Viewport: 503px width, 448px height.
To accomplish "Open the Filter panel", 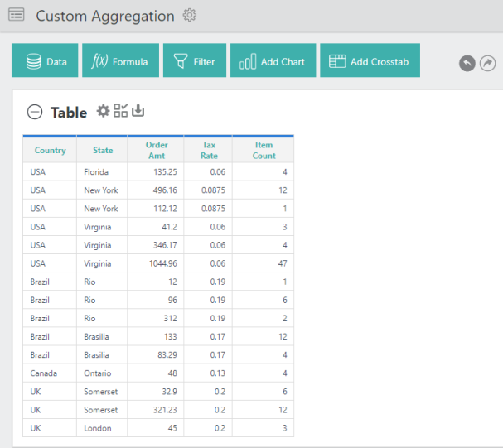I will coord(195,60).
